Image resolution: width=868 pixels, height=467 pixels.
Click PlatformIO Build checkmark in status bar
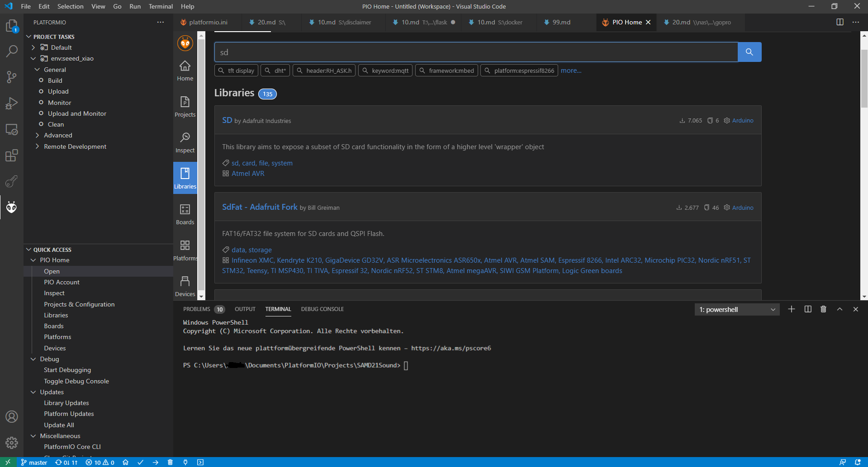pos(141,462)
